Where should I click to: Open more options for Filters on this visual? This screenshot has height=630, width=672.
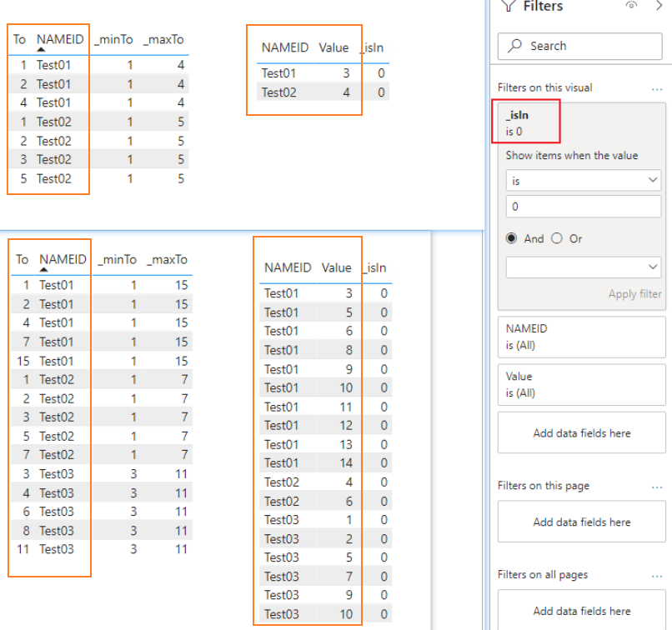pyautogui.click(x=657, y=89)
